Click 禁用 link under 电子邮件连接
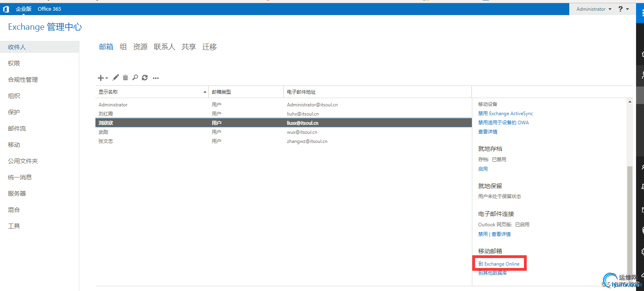 (483, 234)
